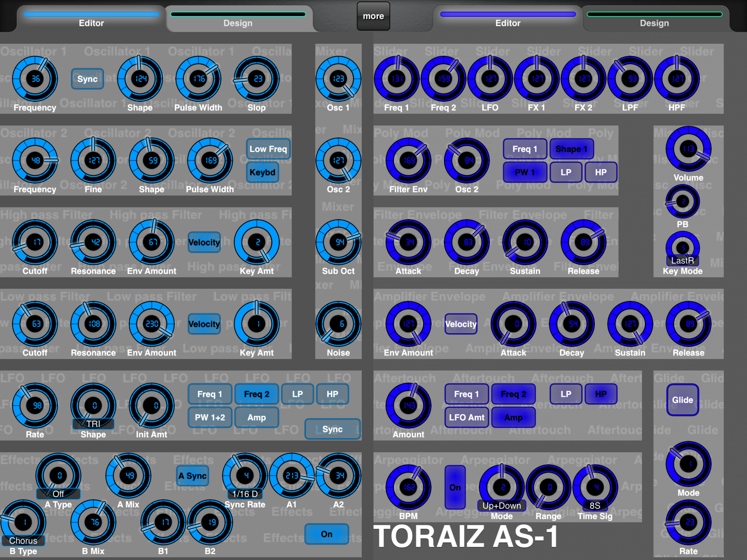
Task: Open Arpeggiator Mode Up+Down selector
Action: pyautogui.click(x=501, y=505)
